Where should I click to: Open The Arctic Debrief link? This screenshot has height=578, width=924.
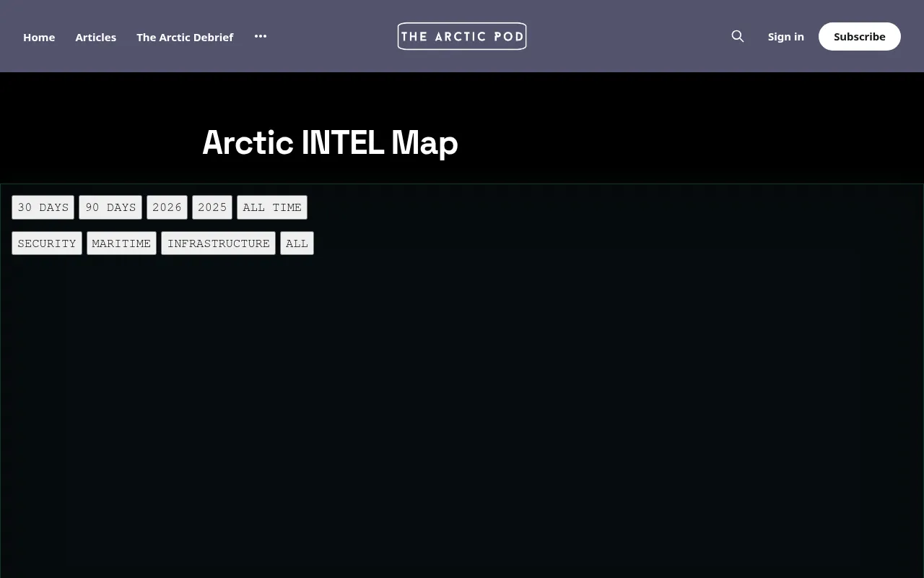pos(185,37)
